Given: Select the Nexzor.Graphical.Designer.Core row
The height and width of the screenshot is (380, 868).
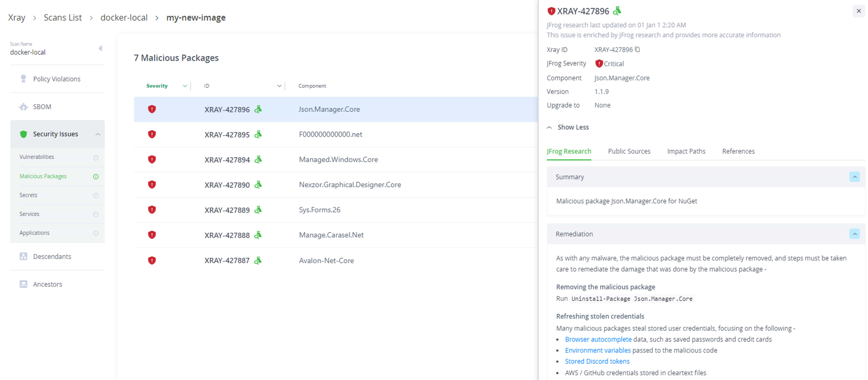Looking at the screenshot, I should pos(336,185).
